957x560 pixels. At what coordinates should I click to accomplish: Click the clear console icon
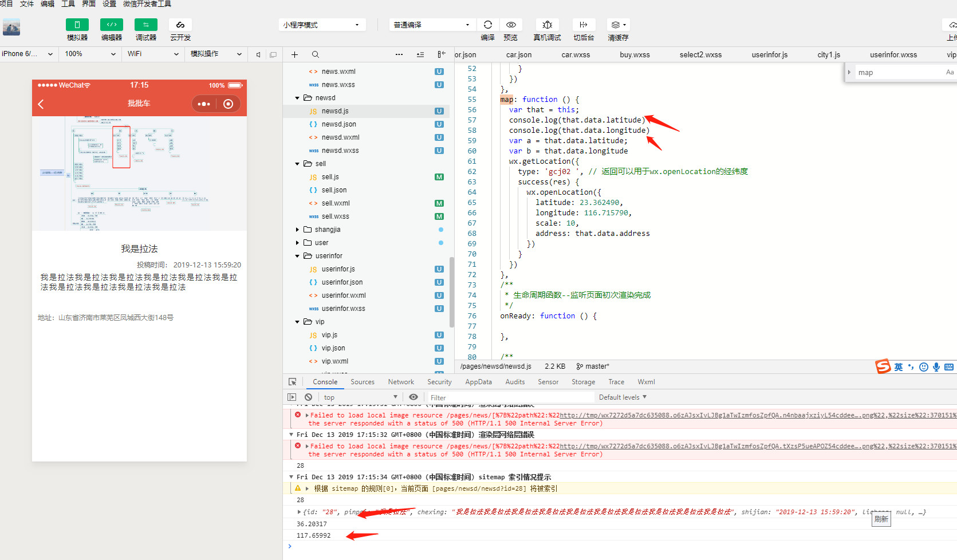[309, 397]
